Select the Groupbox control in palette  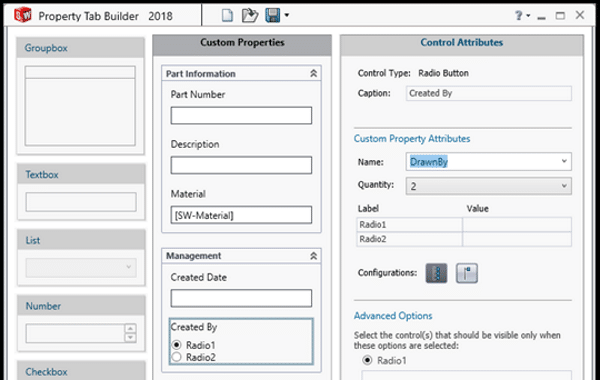[80, 96]
